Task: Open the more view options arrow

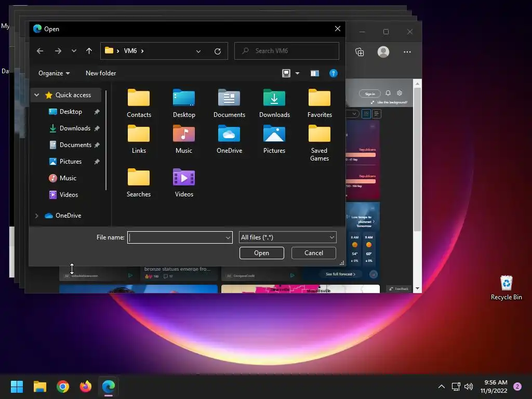Action: point(297,73)
